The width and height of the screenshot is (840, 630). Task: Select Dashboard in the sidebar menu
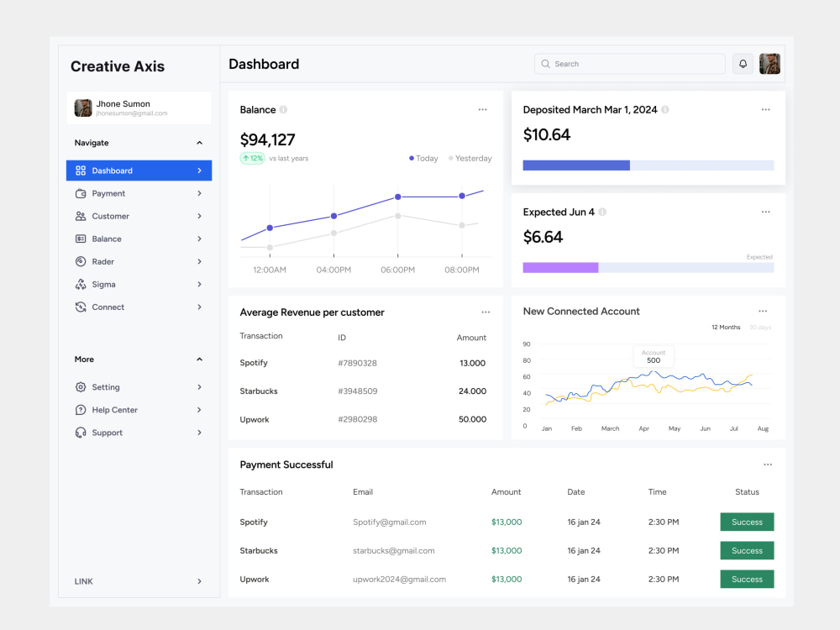coord(139,171)
